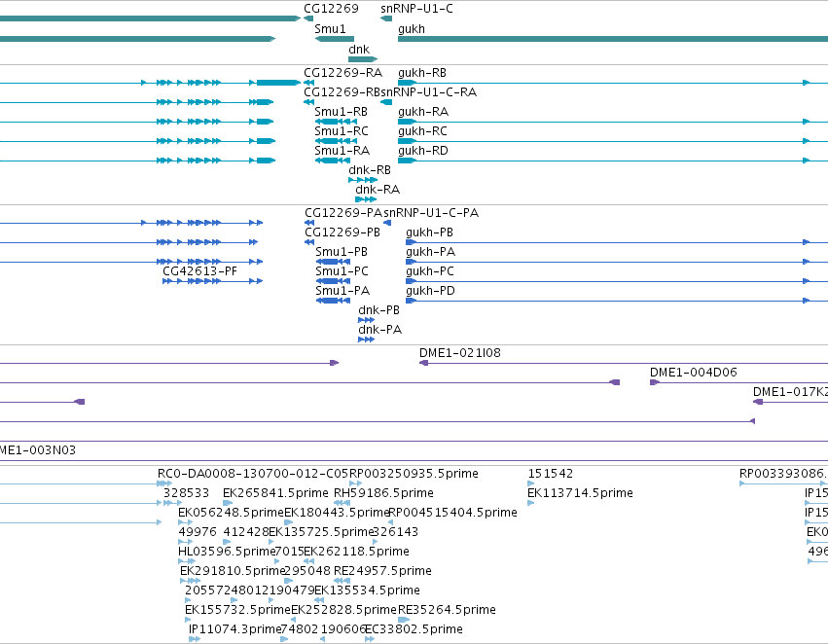Select BAC clone DME1-004D06 label
828x644 pixels.
pos(694,373)
